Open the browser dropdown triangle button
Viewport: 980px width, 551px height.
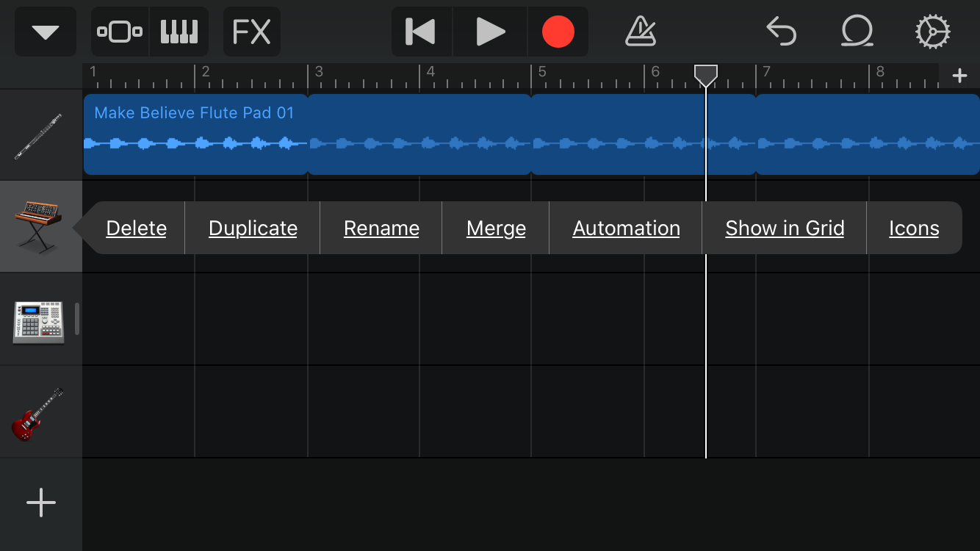[x=46, y=32]
